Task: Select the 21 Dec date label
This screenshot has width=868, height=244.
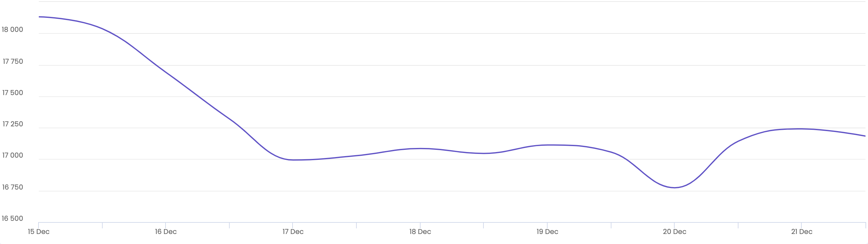Action: (802, 231)
